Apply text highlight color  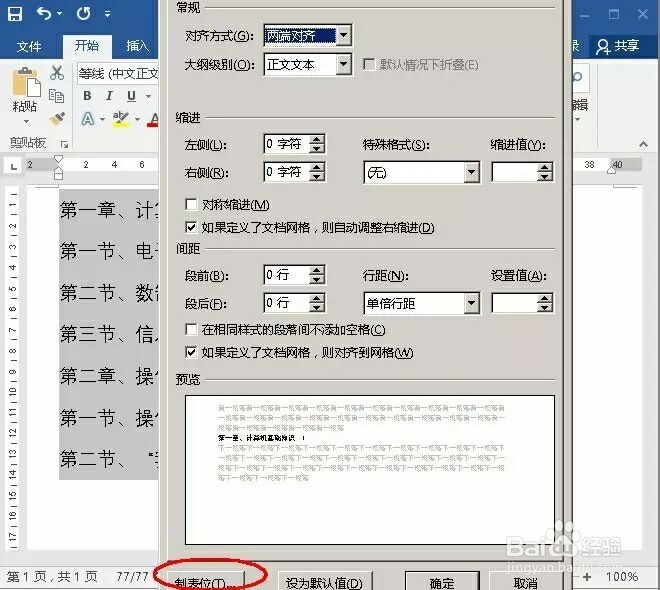[x=121, y=119]
